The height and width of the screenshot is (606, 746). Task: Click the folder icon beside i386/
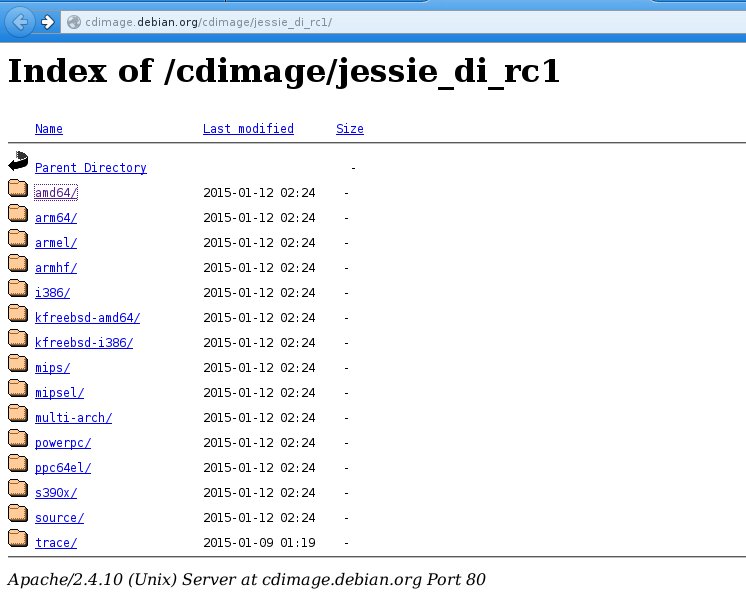pyautogui.click(x=18, y=288)
